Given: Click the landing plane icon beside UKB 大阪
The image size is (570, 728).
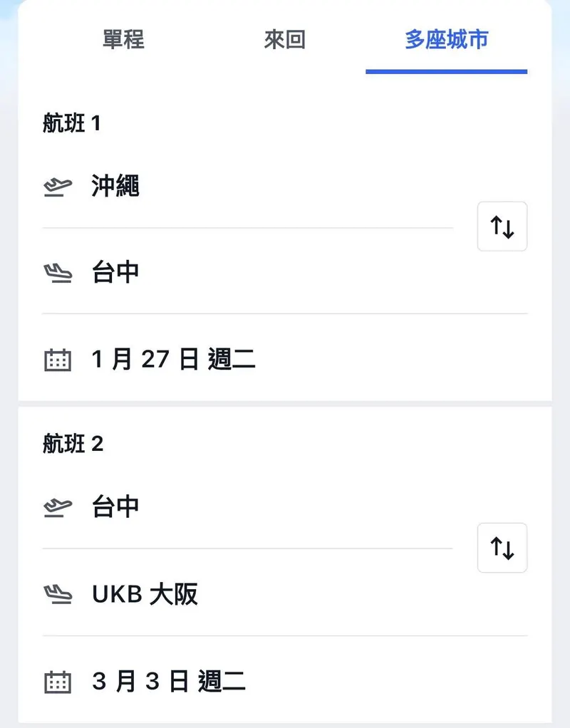Looking at the screenshot, I should coord(58,594).
